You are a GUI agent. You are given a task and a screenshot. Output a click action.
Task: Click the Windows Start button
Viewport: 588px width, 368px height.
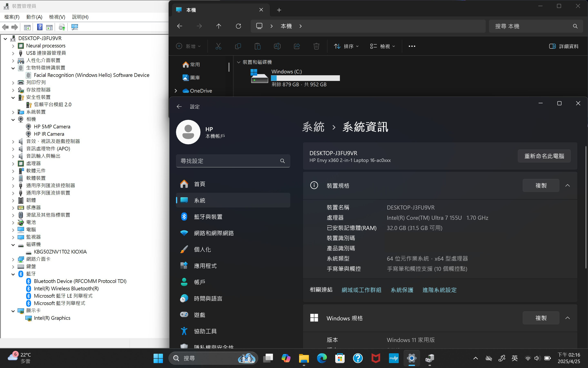158,358
